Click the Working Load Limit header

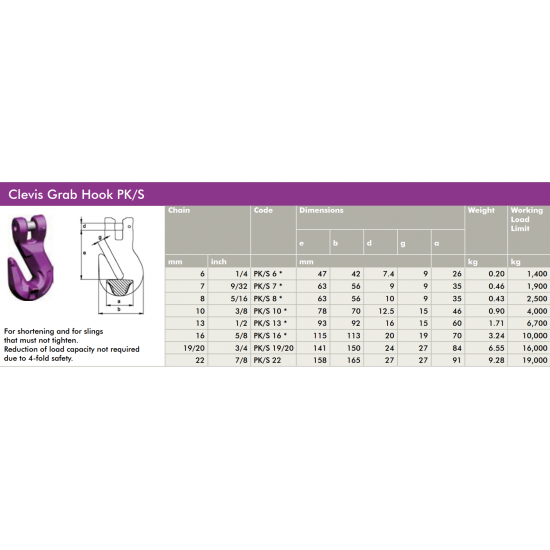[x=526, y=219]
